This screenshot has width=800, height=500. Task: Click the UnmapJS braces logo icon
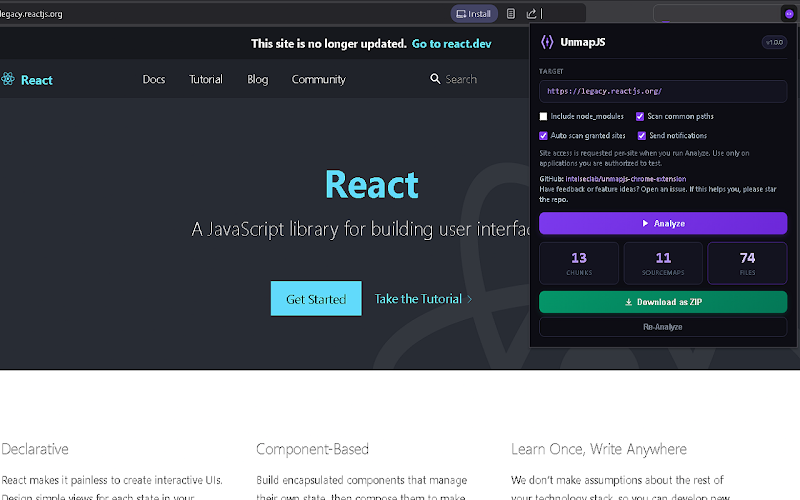pyautogui.click(x=547, y=42)
